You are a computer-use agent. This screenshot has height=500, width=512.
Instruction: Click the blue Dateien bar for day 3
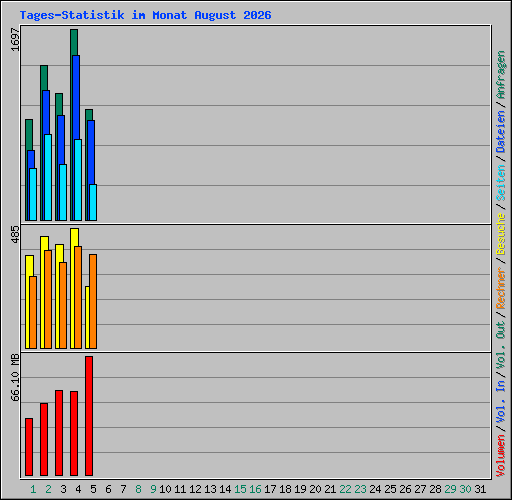(x=61, y=140)
